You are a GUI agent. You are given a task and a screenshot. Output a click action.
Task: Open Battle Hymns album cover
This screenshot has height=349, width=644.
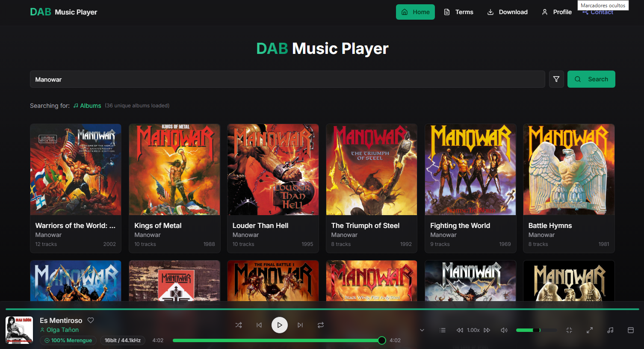pyautogui.click(x=569, y=170)
